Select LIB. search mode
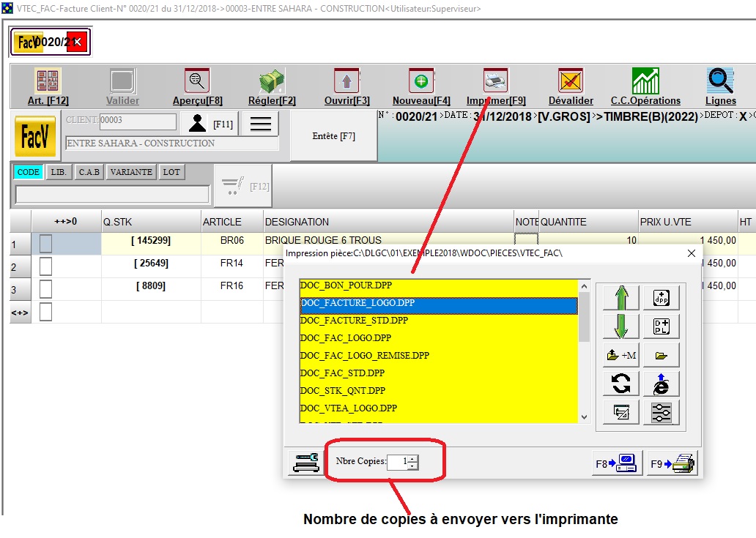Screen dimensions: 756x538 point(59,172)
